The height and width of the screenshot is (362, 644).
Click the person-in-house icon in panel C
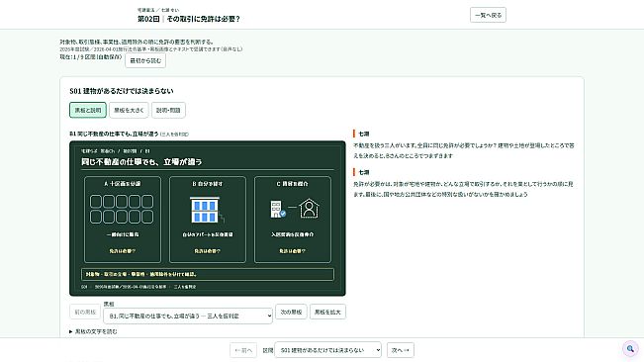(x=309, y=208)
